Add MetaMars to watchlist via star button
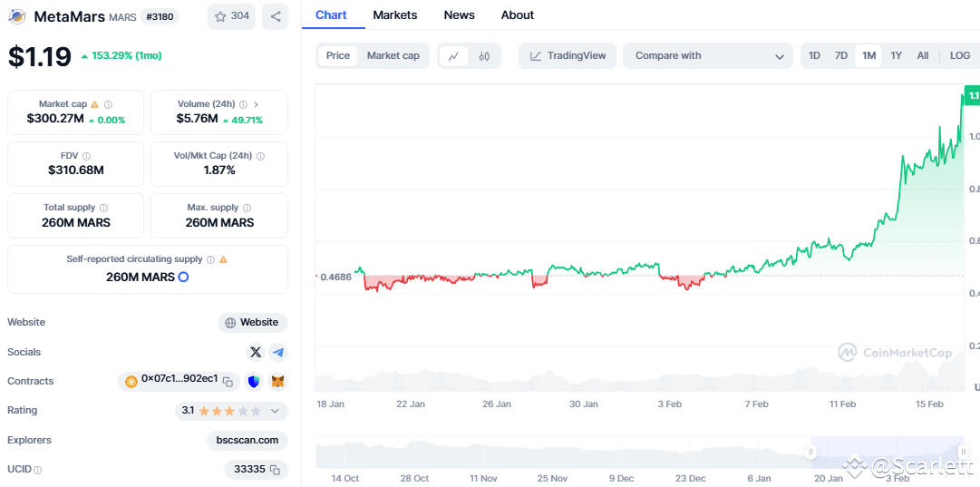The image size is (980, 487). tap(231, 16)
